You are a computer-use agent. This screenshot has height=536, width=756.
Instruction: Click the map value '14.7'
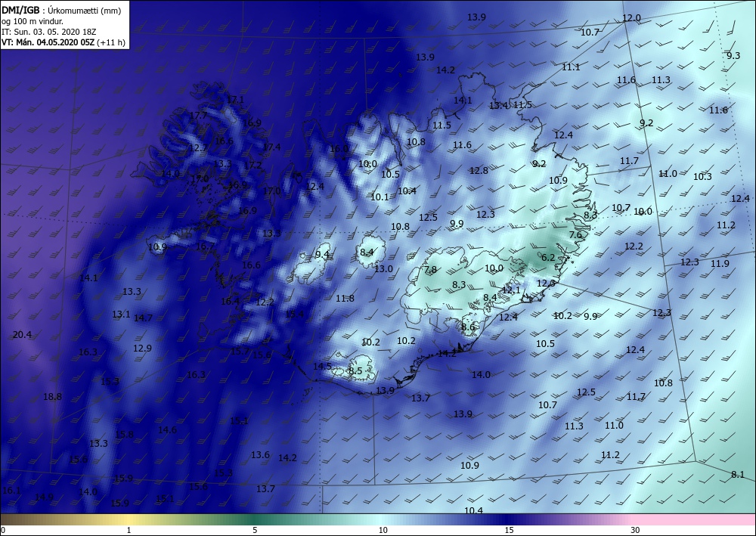(143, 318)
